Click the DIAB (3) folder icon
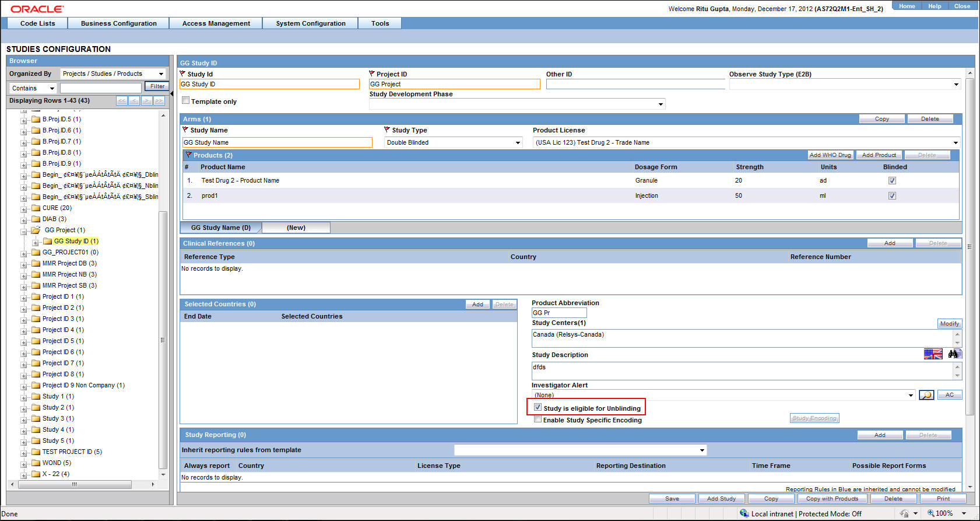The width and height of the screenshot is (980, 521). point(36,219)
